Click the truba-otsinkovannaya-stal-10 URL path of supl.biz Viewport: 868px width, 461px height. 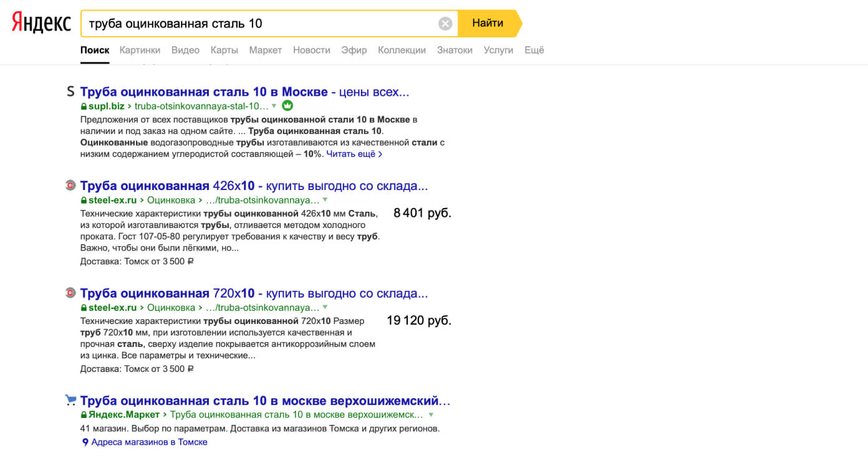pos(201,106)
